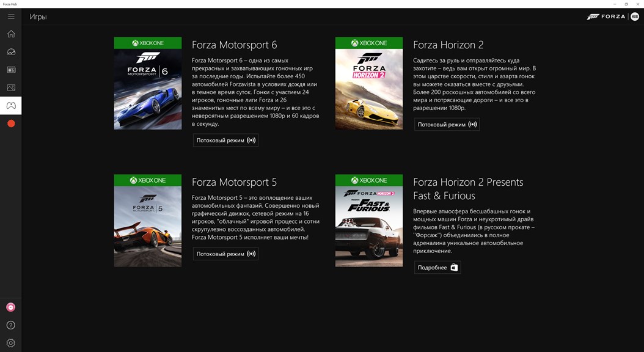Open the photo gallery icon in sidebar
This screenshot has width=644, height=352.
[x=10, y=87]
